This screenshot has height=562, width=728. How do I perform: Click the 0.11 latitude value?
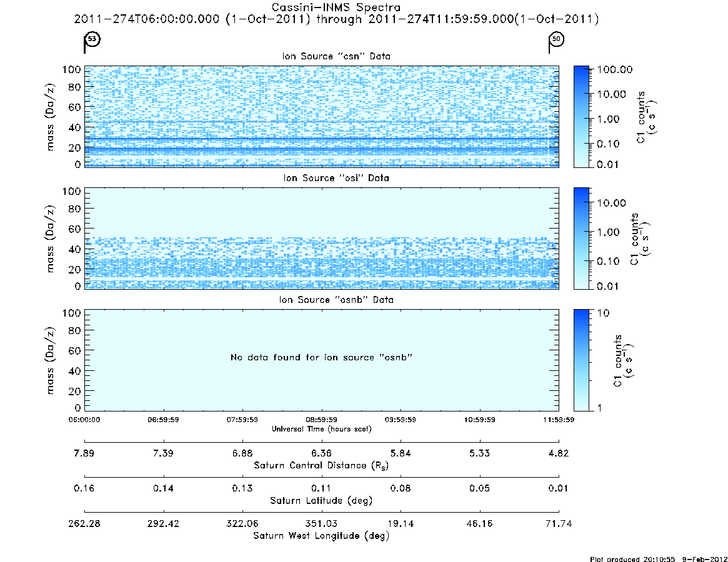point(321,488)
